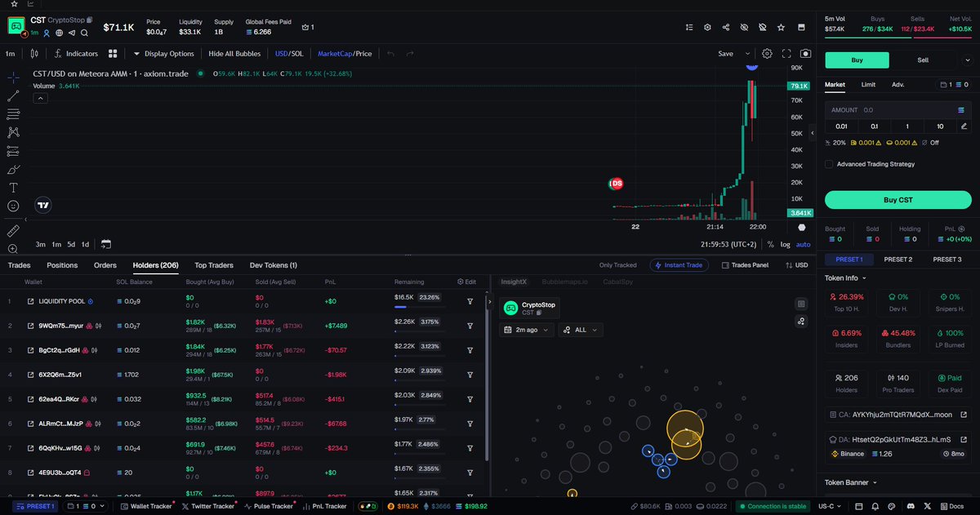Search token using magnifier icon
Viewport: 980px width, 515px height.
84,33
